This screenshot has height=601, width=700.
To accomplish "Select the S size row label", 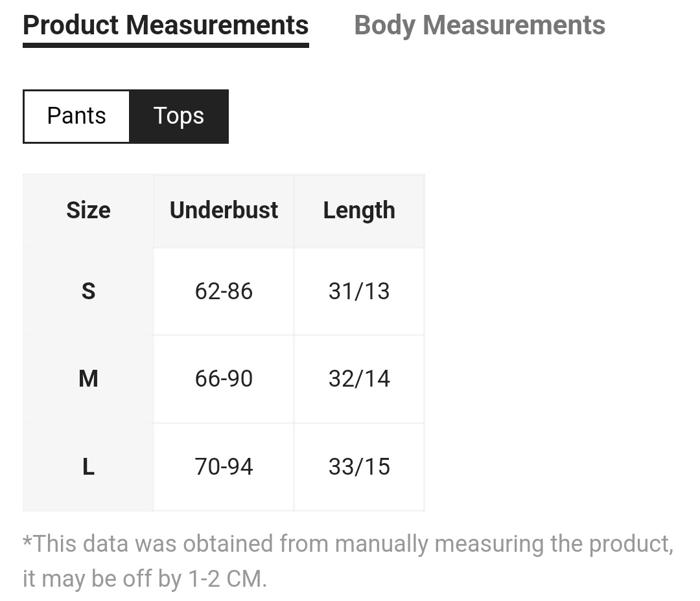I will (x=88, y=291).
